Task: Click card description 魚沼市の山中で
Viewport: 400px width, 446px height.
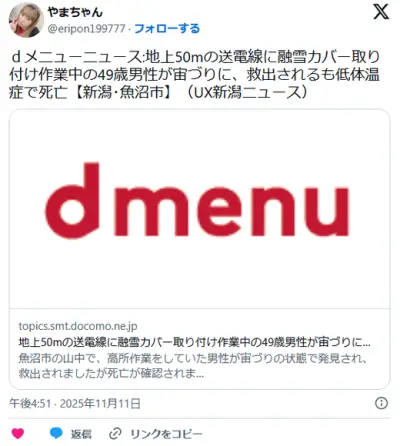Action: [x=193, y=366]
